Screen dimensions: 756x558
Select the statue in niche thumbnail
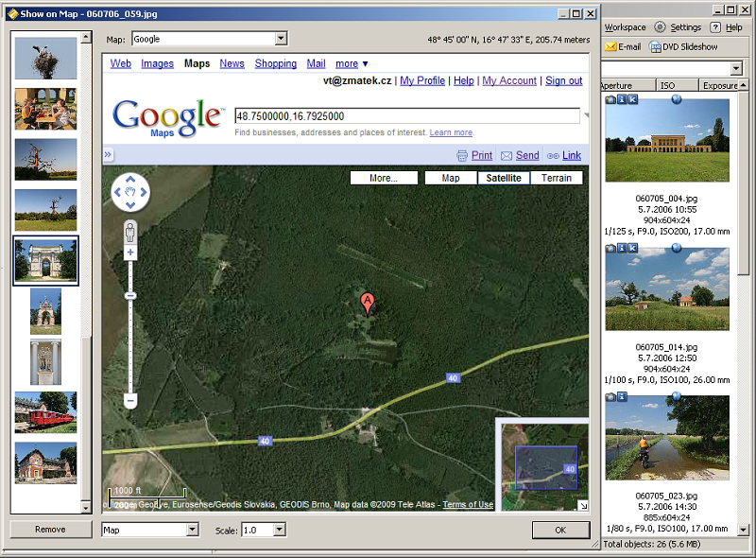(45, 362)
